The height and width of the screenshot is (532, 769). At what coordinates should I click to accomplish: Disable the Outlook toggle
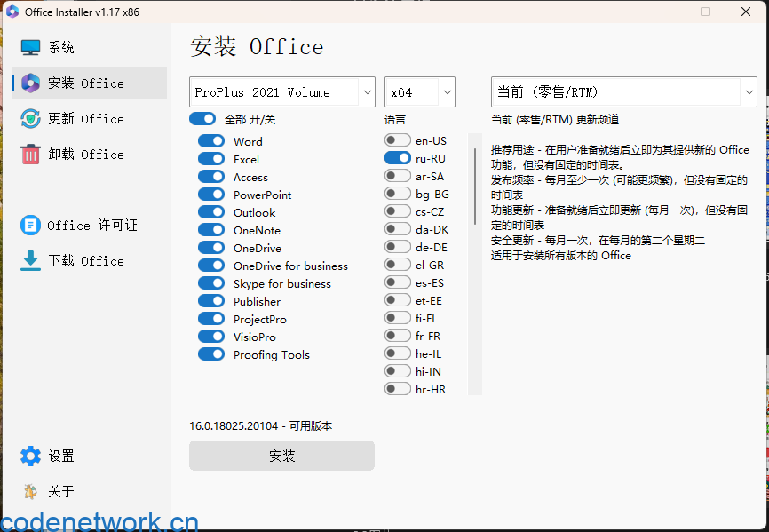pyautogui.click(x=211, y=211)
